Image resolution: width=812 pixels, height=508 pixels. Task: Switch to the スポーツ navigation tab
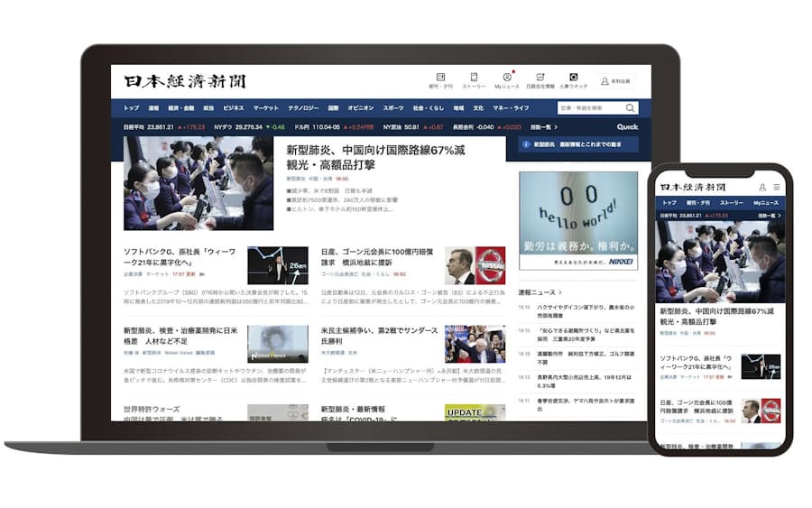click(393, 107)
